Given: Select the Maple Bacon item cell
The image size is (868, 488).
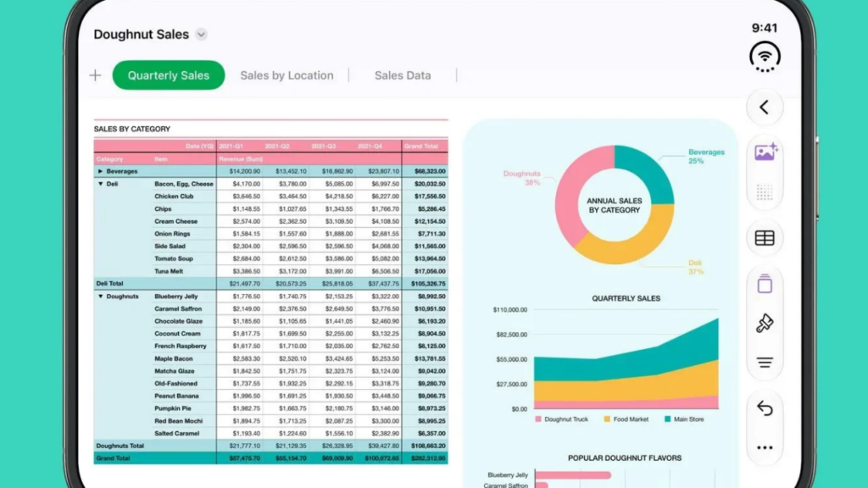Looking at the screenshot, I should coord(184,358).
